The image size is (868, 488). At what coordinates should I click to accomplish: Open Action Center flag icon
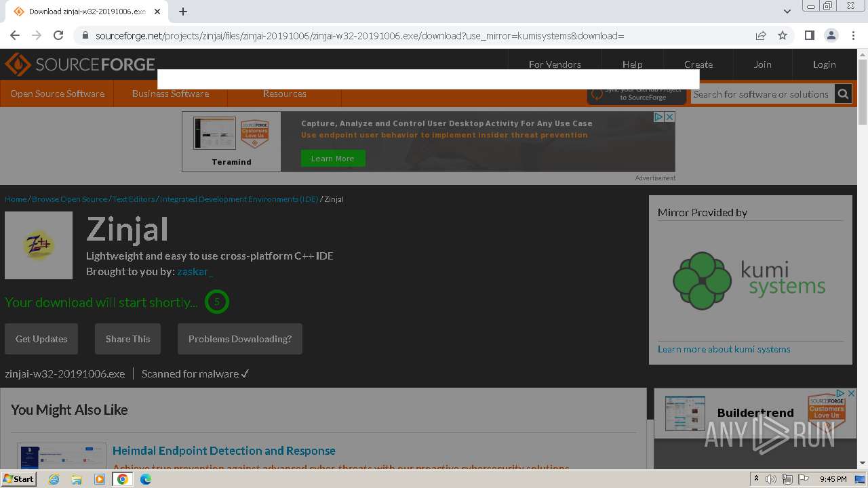click(x=804, y=479)
